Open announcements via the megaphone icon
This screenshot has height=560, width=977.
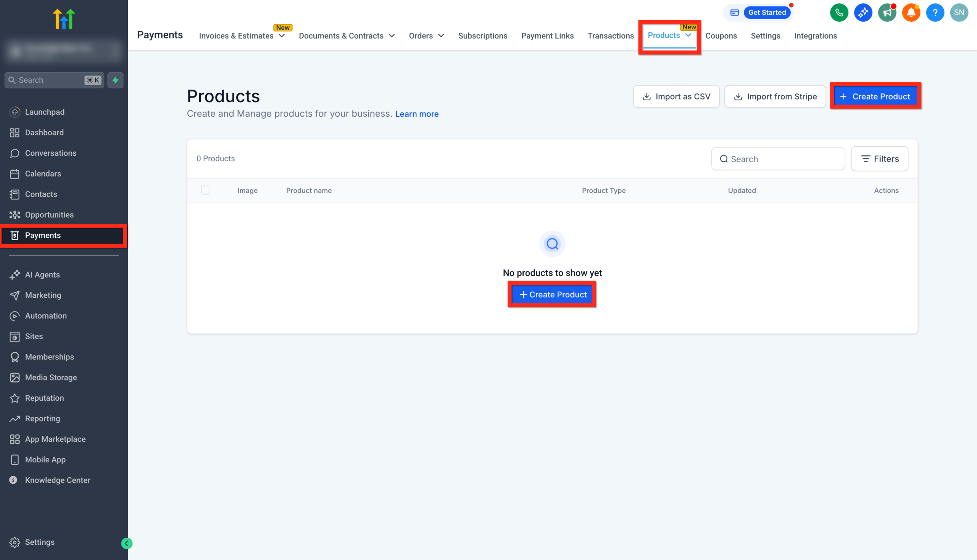pyautogui.click(x=887, y=12)
